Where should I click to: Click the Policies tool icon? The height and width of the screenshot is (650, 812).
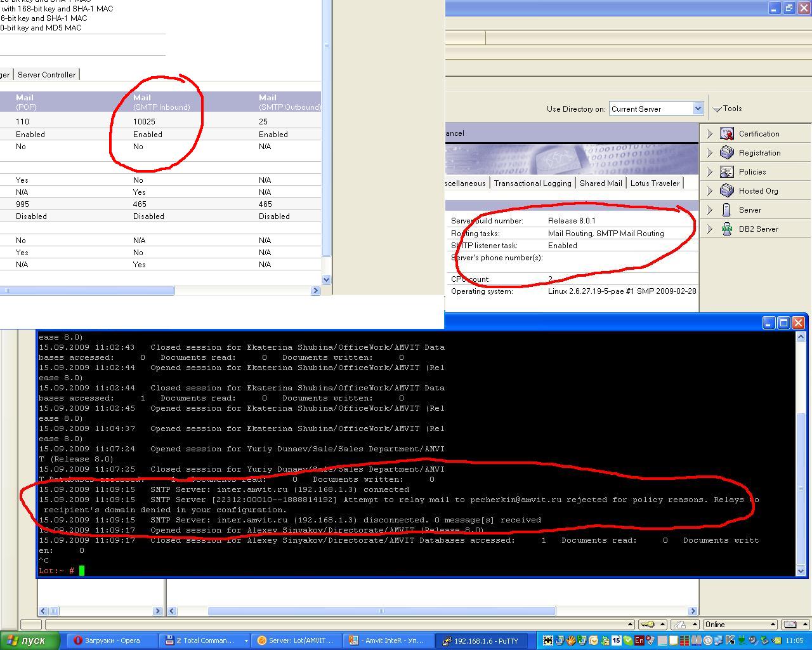(727, 172)
